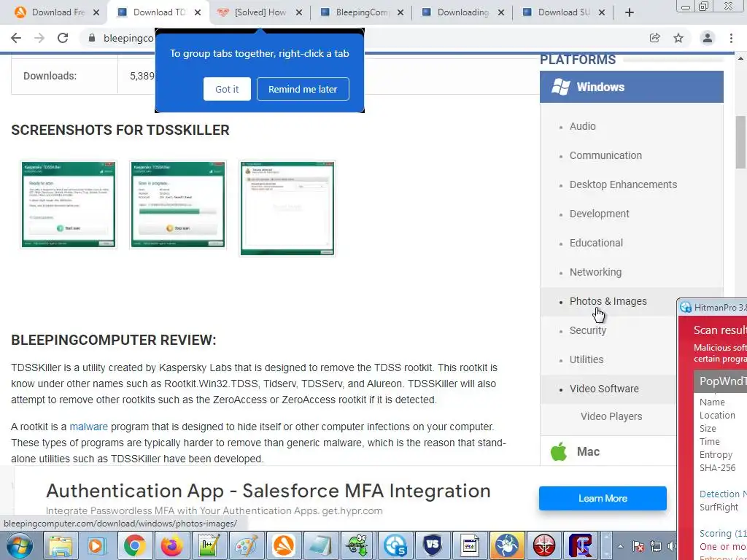Click the Salesforce MFA Integration ad headline
Screen dimensions: 747x560
click(x=268, y=491)
